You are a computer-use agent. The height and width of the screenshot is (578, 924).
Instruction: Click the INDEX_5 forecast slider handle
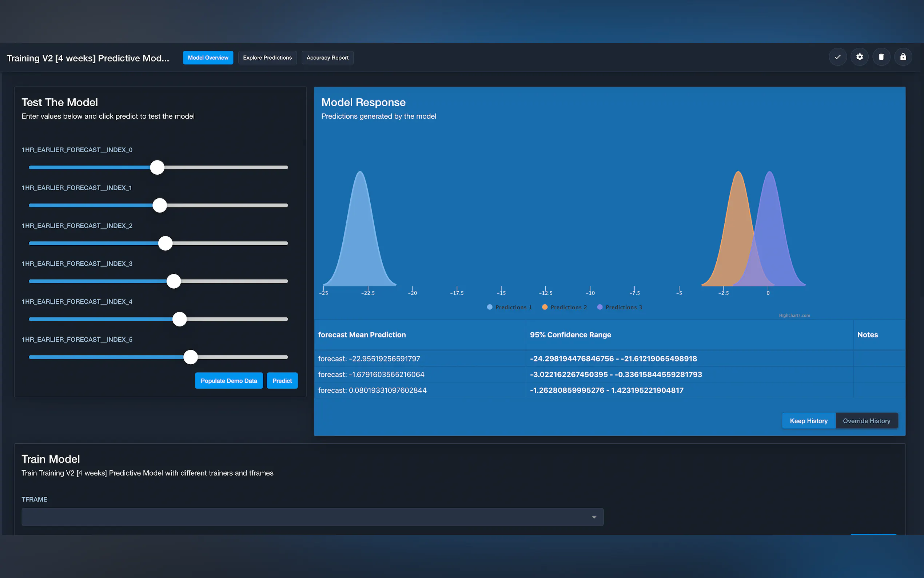pyautogui.click(x=191, y=357)
